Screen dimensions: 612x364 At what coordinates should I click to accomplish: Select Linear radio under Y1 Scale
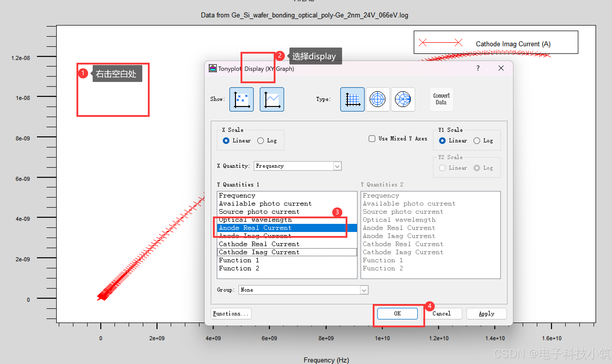(442, 141)
